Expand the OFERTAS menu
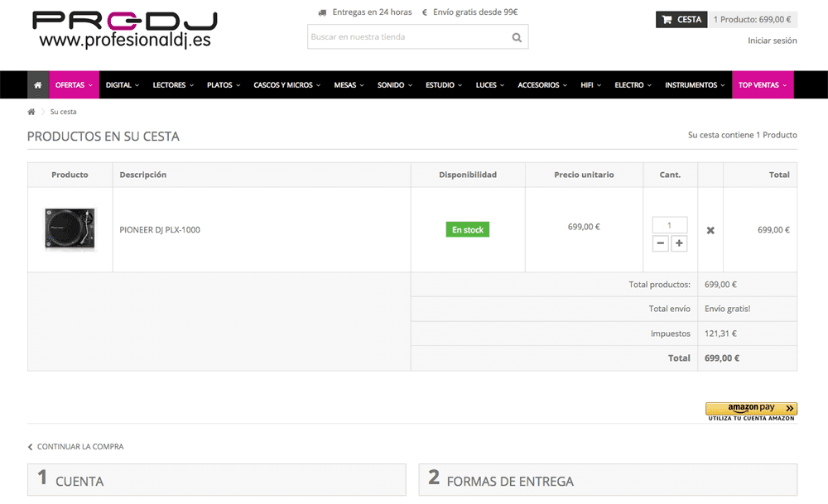The image size is (828, 504). coord(74,85)
